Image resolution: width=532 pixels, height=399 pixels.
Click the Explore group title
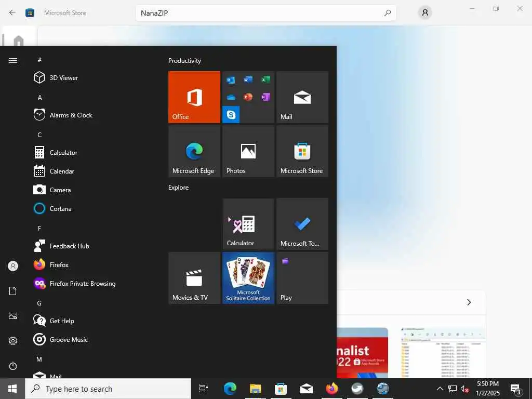point(179,187)
